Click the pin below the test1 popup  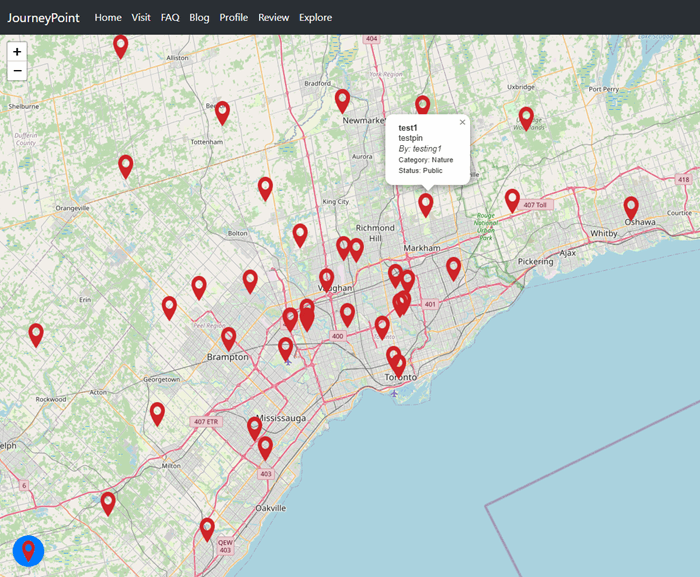(425, 204)
